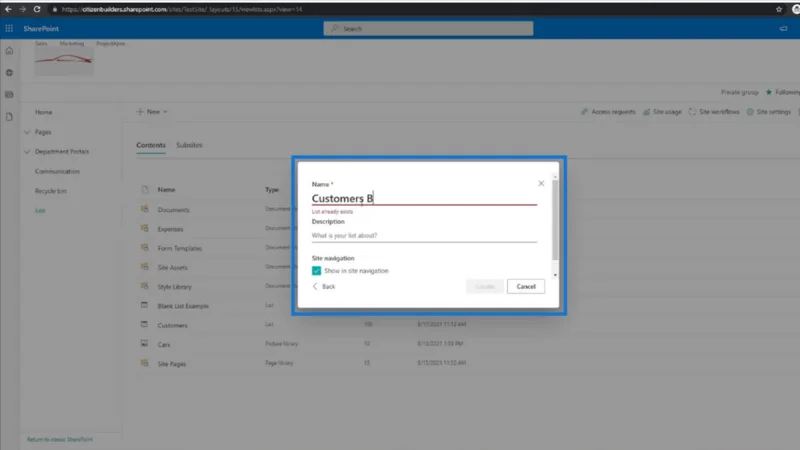The image size is (800, 450).
Task: Click the SharePoint brand title in header
Action: point(41,29)
